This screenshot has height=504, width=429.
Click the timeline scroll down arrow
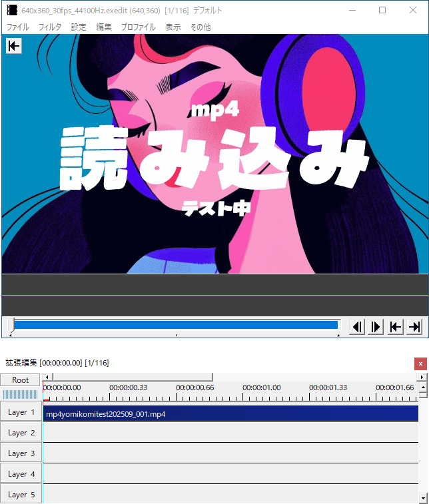tap(423, 498)
